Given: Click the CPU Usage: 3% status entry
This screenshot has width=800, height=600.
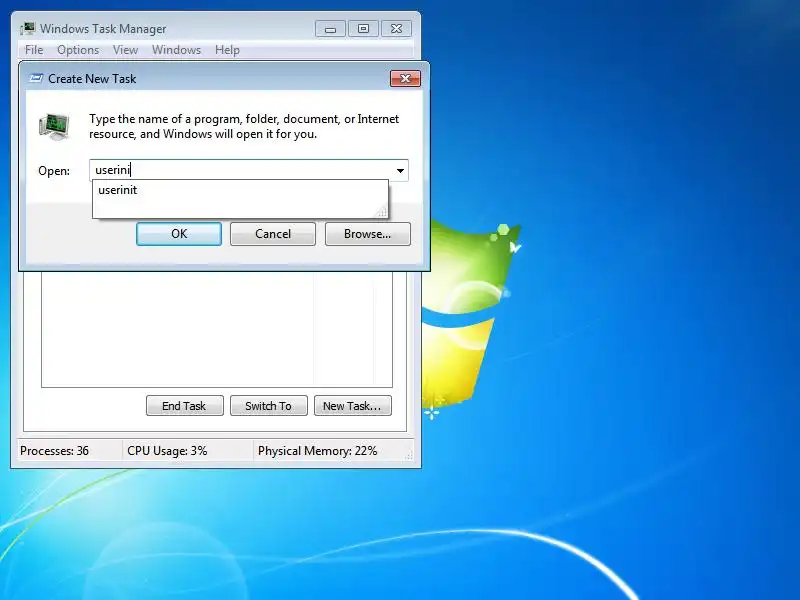Looking at the screenshot, I should coord(167,451).
